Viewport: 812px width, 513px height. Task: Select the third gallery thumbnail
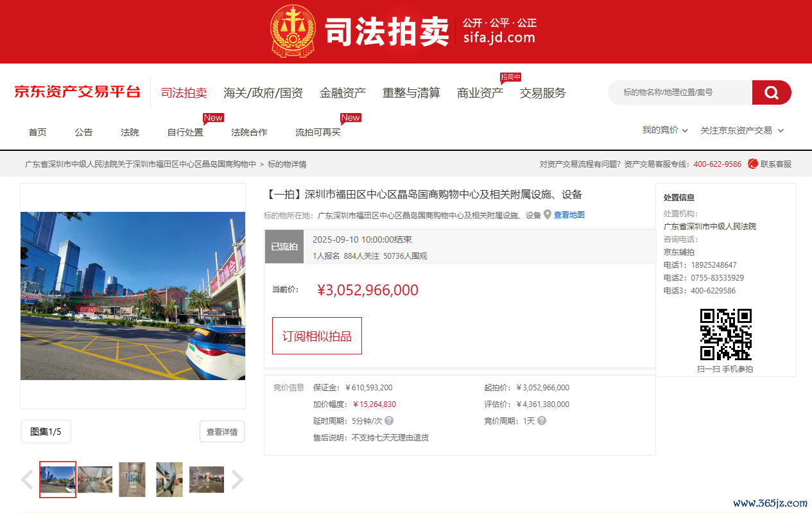click(x=132, y=480)
